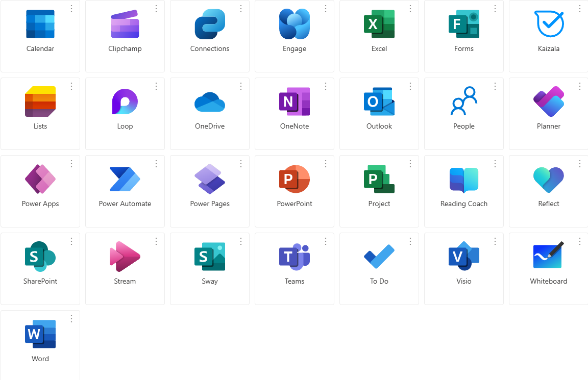This screenshot has height=380, width=588.
Task: Select the "To Do" text label
Action: [x=379, y=281]
